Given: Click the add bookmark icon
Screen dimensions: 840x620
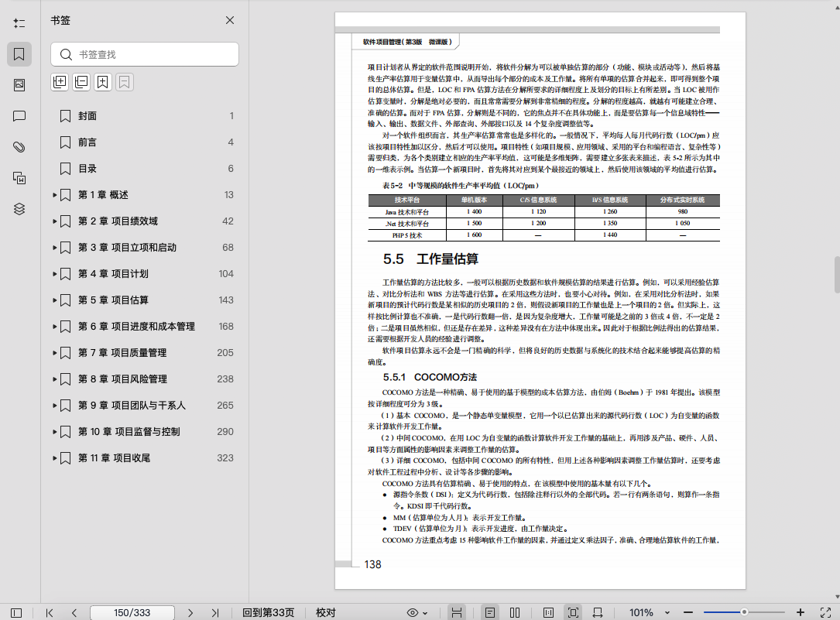Looking at the screenshot, I should (x=102, y=82).
